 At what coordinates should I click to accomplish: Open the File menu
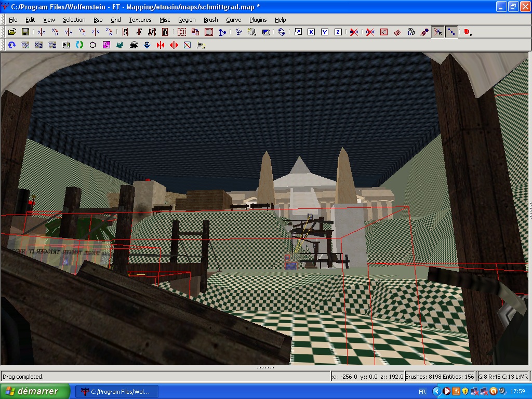click(13, 20)
